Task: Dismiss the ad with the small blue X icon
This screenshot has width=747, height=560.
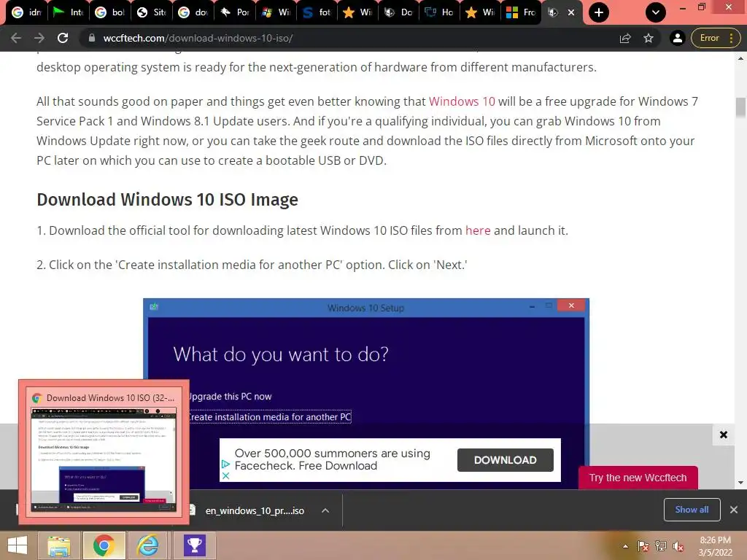Action: pos(226,475)
